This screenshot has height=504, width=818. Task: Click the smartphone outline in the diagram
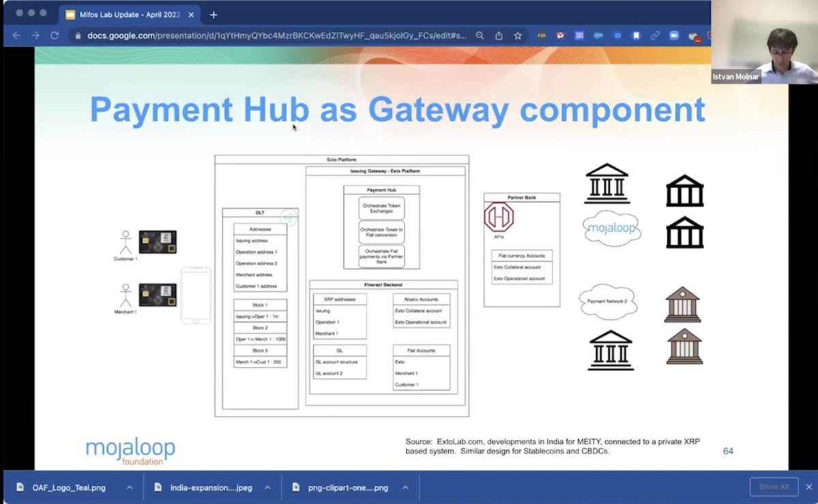pos(196,295)
